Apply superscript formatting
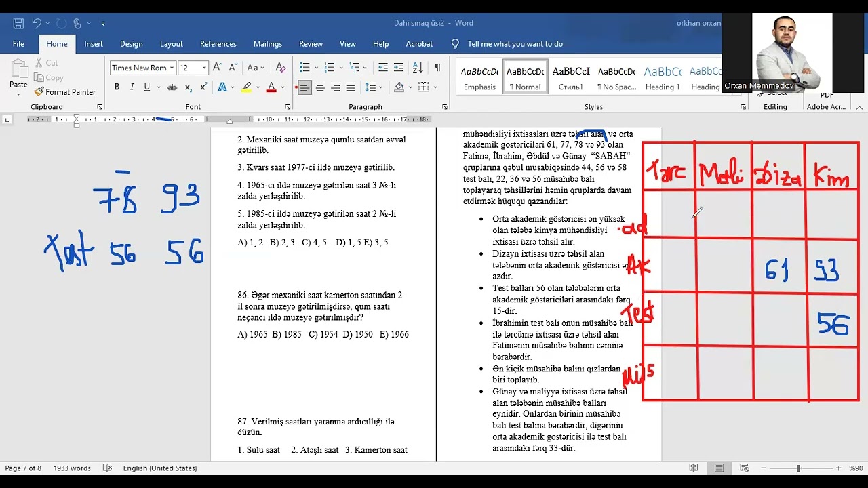Image resolution: width=868 pixels, height=488 pixels. click(x=203, y=87)
